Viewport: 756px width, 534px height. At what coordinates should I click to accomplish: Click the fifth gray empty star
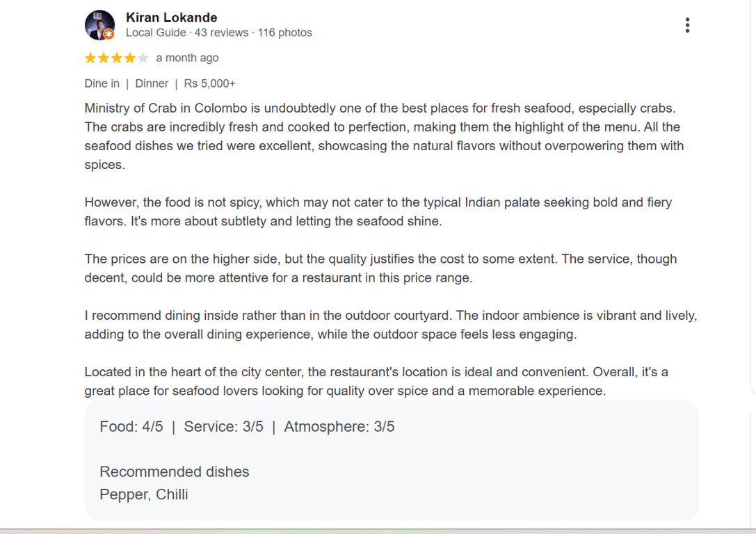143,58
